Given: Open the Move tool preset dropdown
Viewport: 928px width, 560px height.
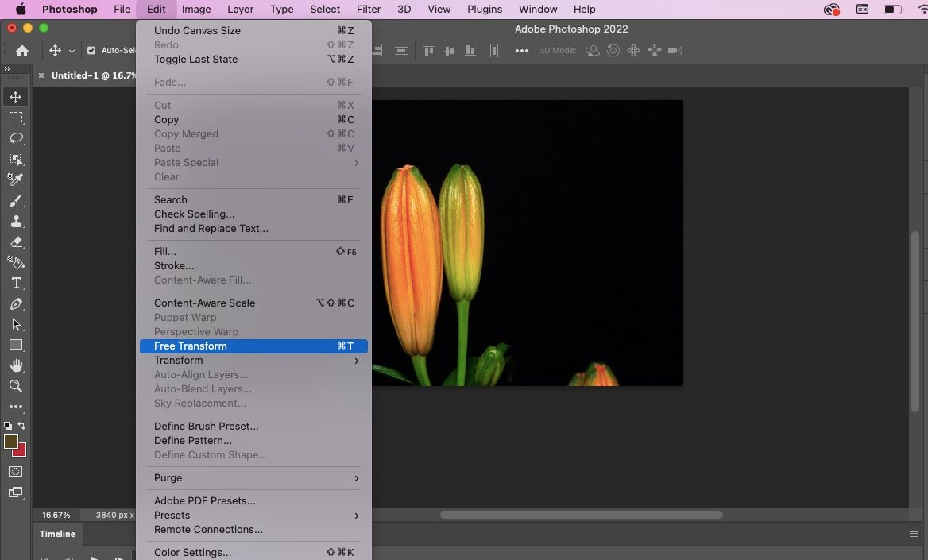Looking at the screenshot, I should [x=72, y=51].
